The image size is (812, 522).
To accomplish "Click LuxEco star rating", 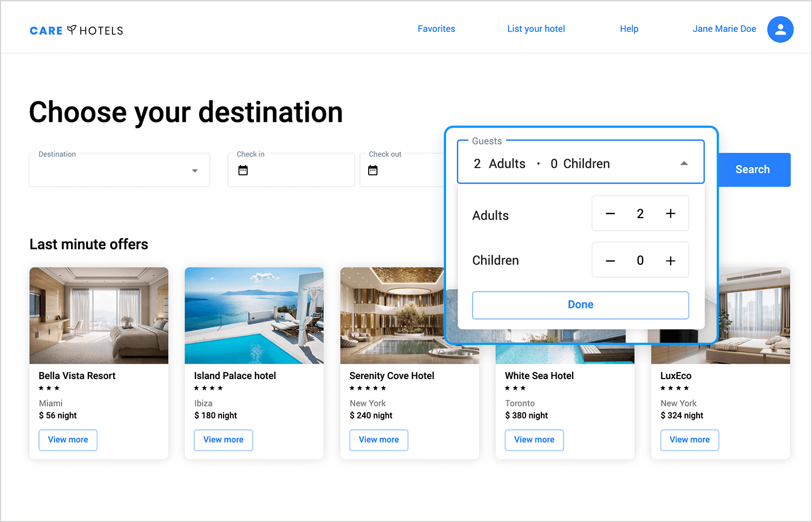I will [675, 388].
